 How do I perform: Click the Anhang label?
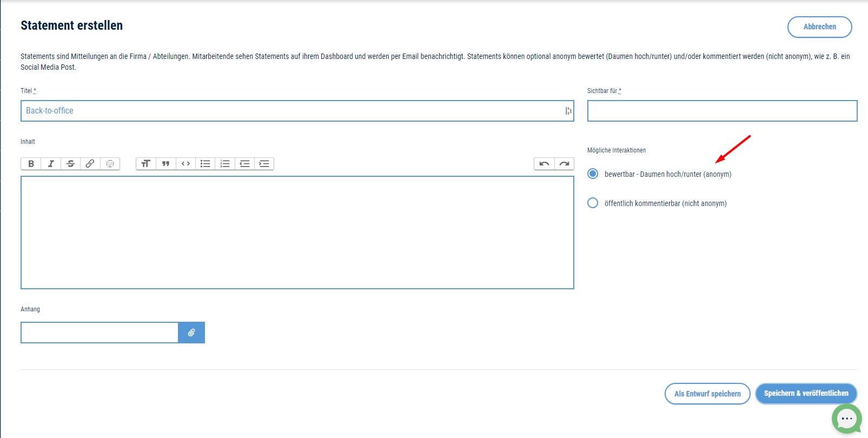30,309
